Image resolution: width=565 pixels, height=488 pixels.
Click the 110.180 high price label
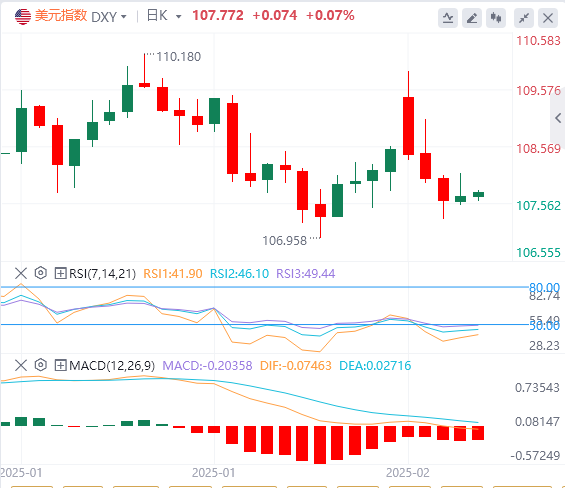(178, 57)
